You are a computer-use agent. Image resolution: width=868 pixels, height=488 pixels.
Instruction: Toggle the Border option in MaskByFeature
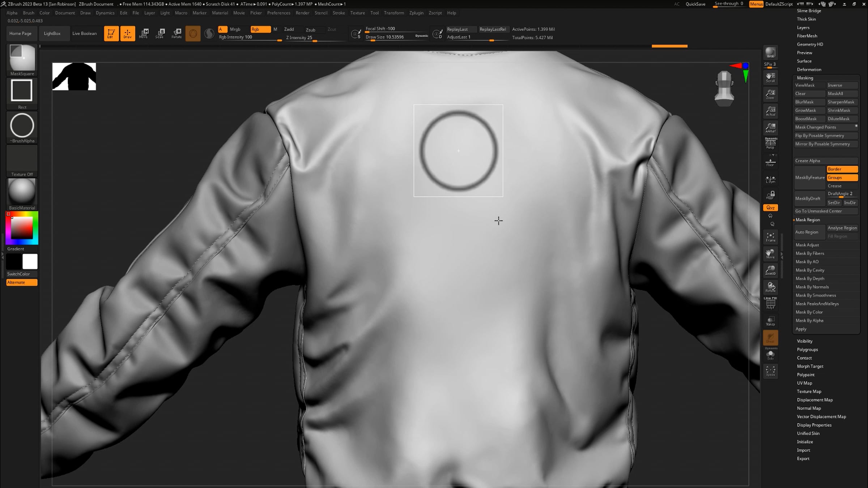coord(842,169)
